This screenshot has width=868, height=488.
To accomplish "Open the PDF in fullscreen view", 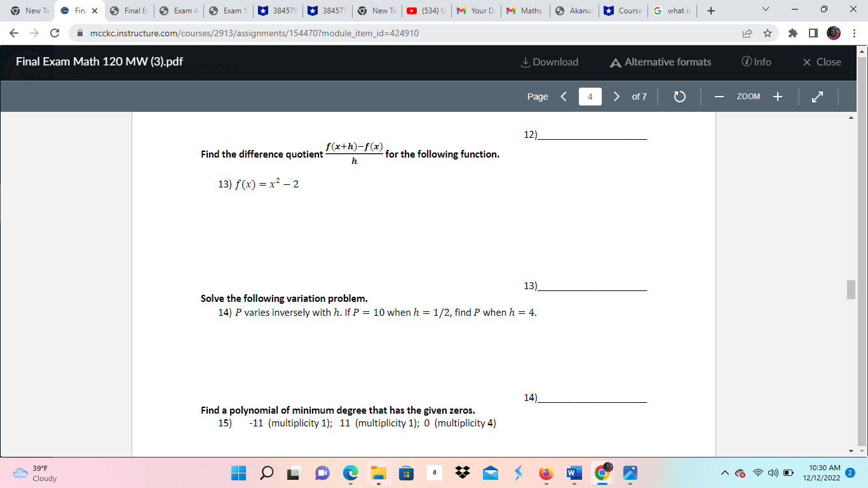I will point(817,96).
